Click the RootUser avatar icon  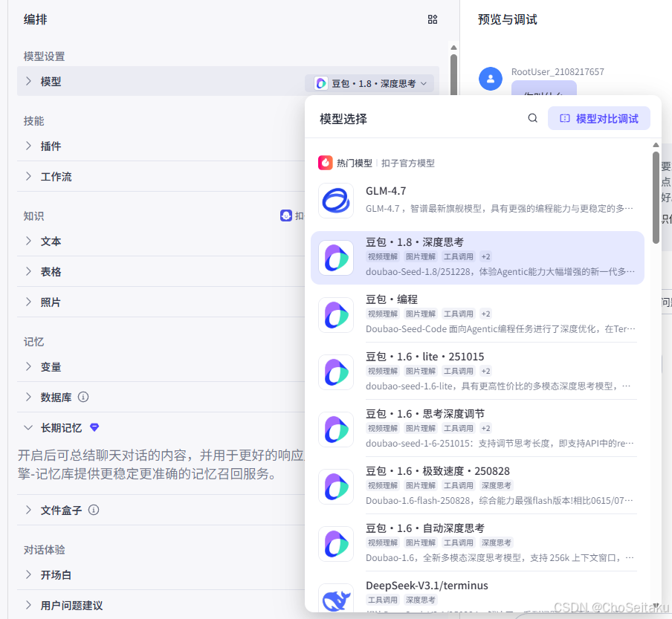point(491,79)
